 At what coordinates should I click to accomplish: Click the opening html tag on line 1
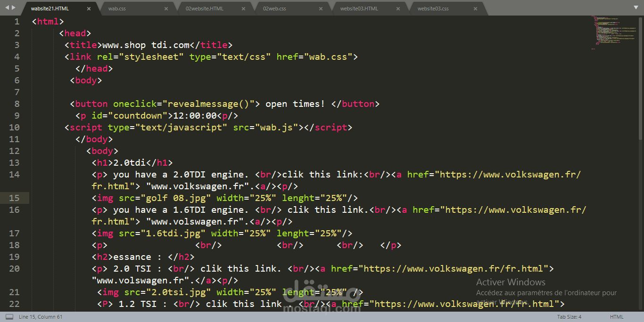[x=48, y=22]
